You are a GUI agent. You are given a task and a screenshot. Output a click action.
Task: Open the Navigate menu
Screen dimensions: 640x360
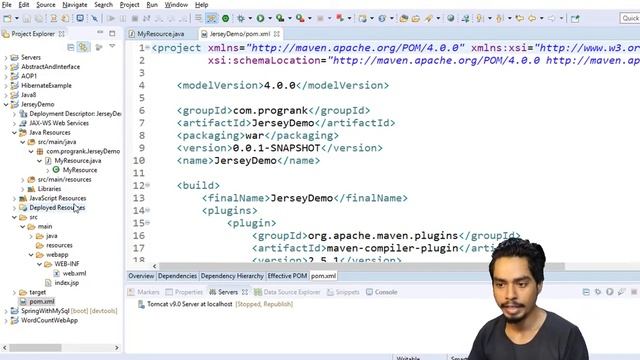pyautogui.click(x=75, y=5)
